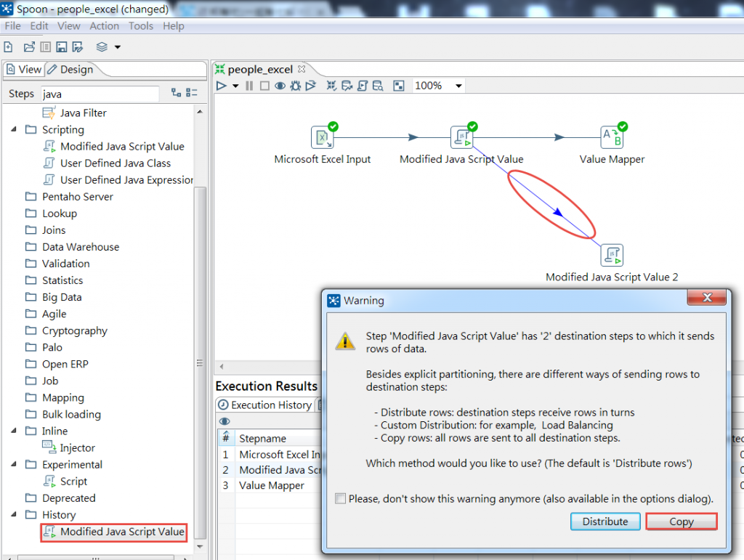Screen dimensions: 744x560
Task: Select the Script step under Experimental
Action: pyautogui.click(x=65, y=482)
